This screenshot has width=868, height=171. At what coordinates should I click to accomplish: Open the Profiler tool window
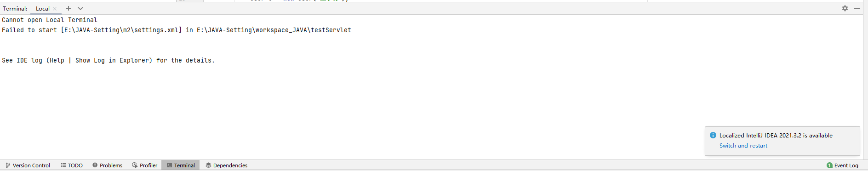click(x=144, y=165)
